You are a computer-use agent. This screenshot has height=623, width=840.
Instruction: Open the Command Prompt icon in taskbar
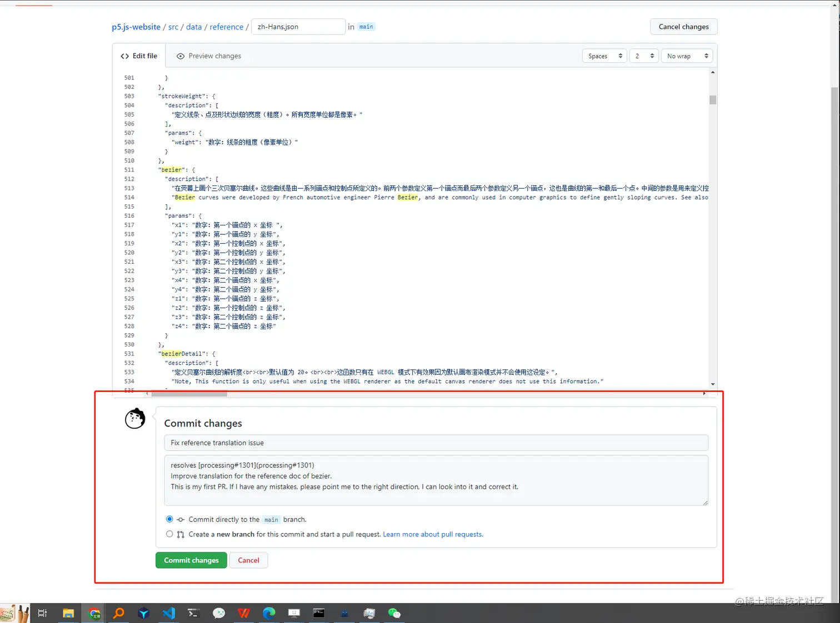(x=319, y=613)
